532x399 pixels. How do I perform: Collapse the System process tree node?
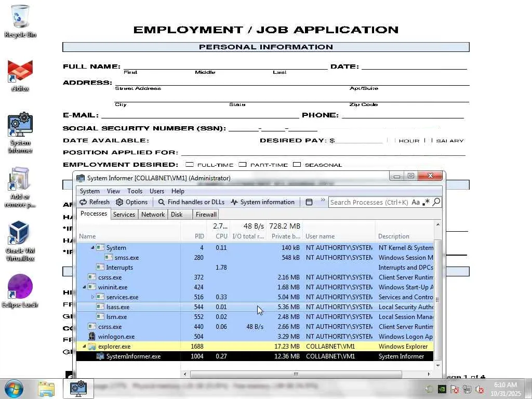[x=92, y=248]
